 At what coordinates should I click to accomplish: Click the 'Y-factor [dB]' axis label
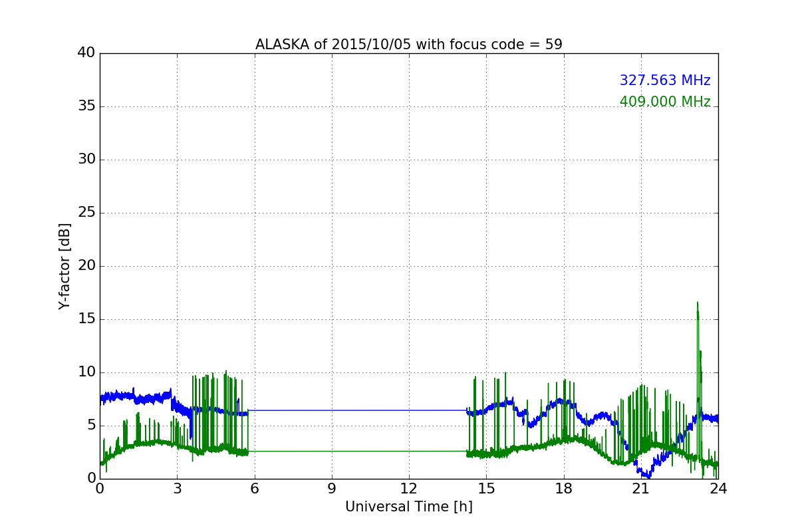tap(65, 266)
